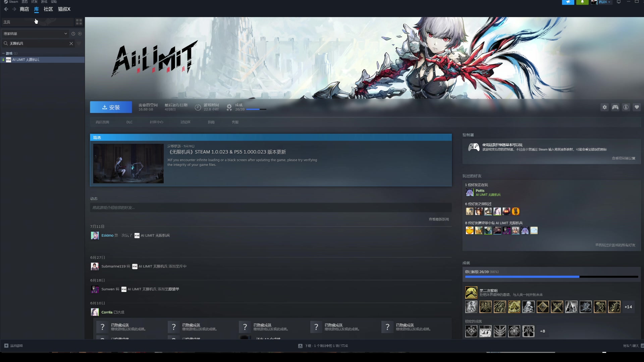Viewport: 644px width, 362px height.
Task: Open the 讨论区 (Discussions) link
Action: (x=185, y=122)
